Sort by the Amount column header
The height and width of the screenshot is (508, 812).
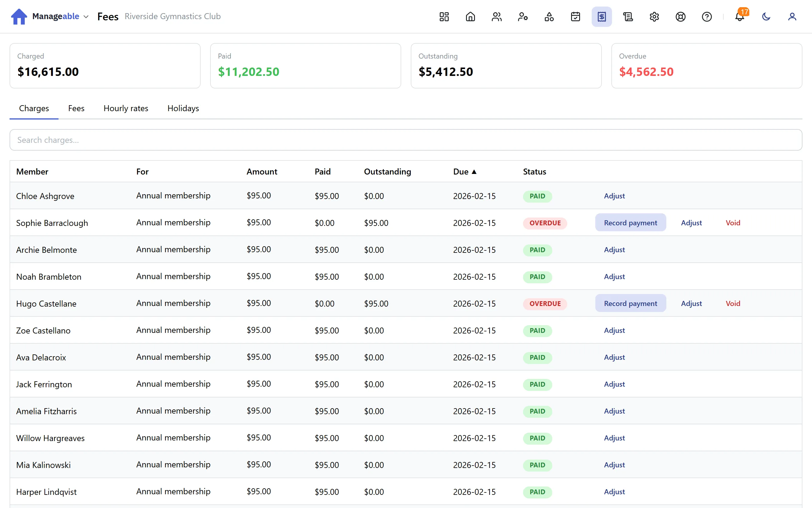tap(262, 172)
